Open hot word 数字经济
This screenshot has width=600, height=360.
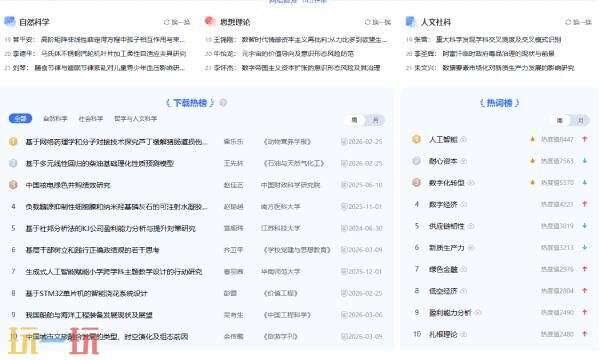coord(443,205)
